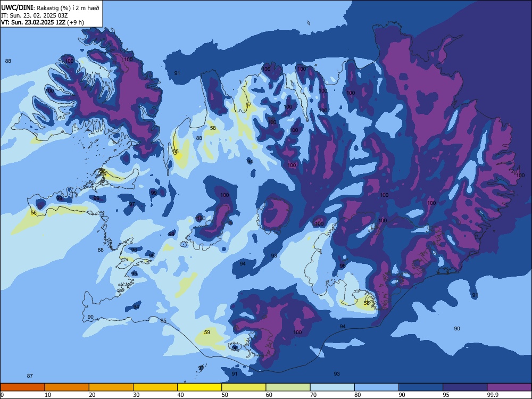Click the 'VT: Sun. 23.02.2025 12Z (+9 h)' line
Screen dimensions: 532x399
[x=43, y=22]
